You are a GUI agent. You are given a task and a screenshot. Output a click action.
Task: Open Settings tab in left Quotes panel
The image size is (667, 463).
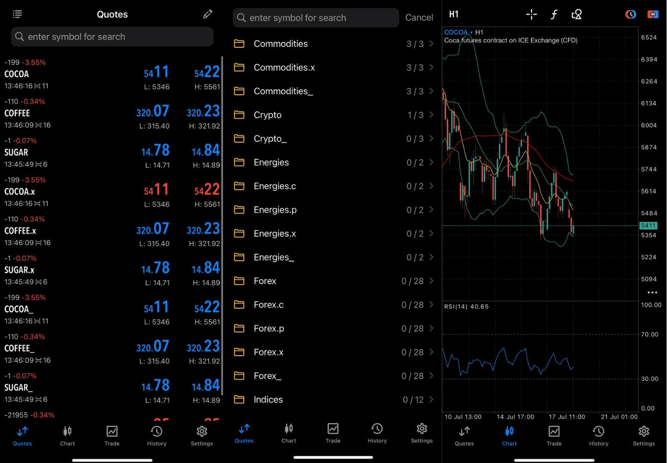[x=202, y=436]
